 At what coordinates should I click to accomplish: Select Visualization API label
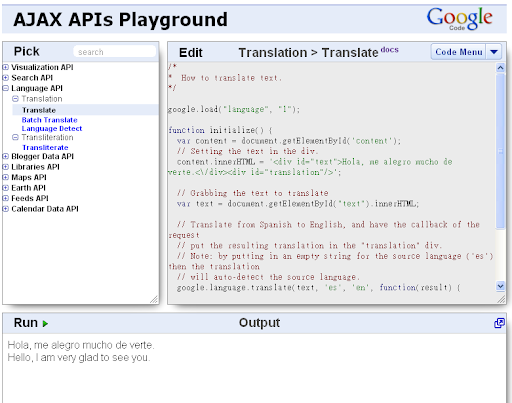click(42, 67)
